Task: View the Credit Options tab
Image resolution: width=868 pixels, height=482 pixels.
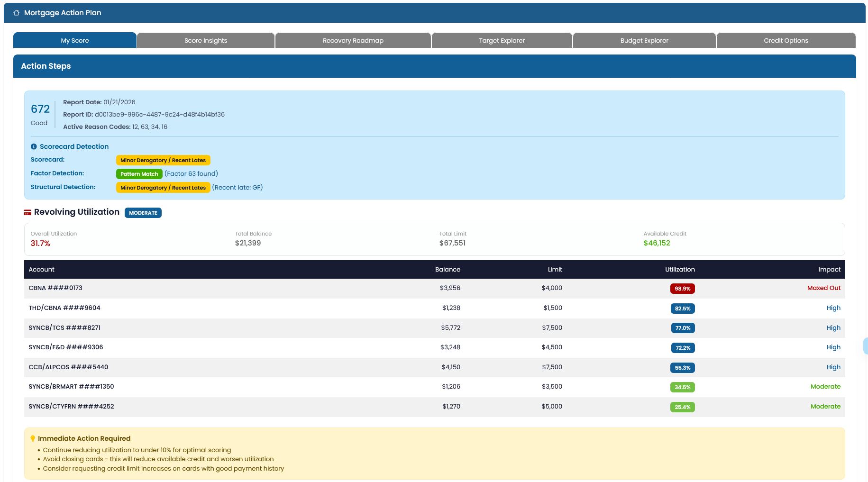Action: [786, 40]
